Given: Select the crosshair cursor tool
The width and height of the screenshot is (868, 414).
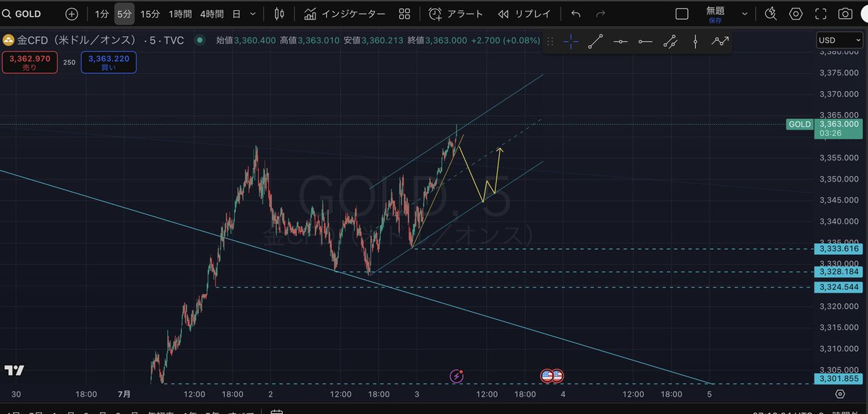Looking at the screenshot, I should coord(570,42).
